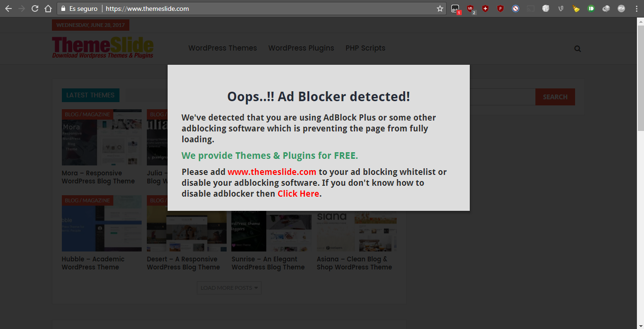Click the Sunrise theme thumbnail

point(271,231)
